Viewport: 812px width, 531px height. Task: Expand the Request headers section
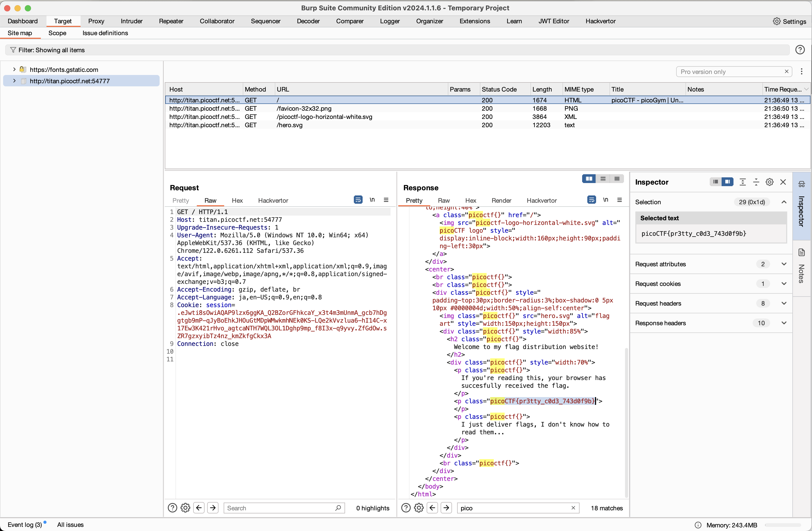[784, 303]
